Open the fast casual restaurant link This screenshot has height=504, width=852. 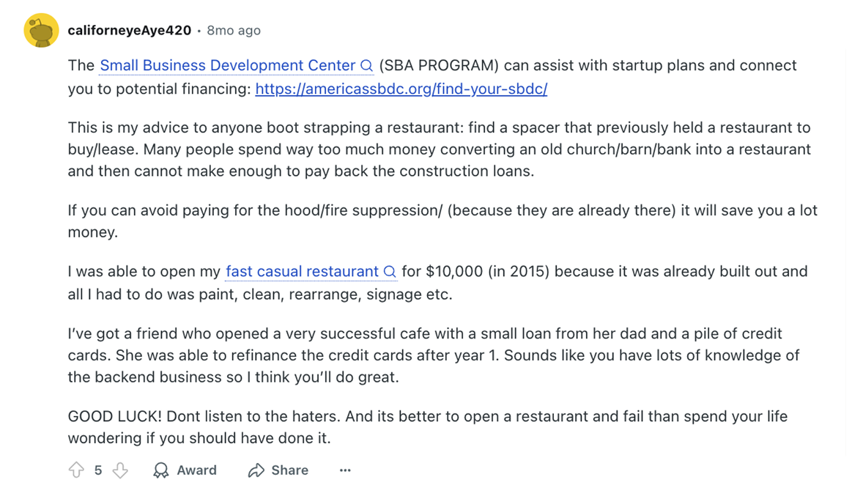pos(302,271)
